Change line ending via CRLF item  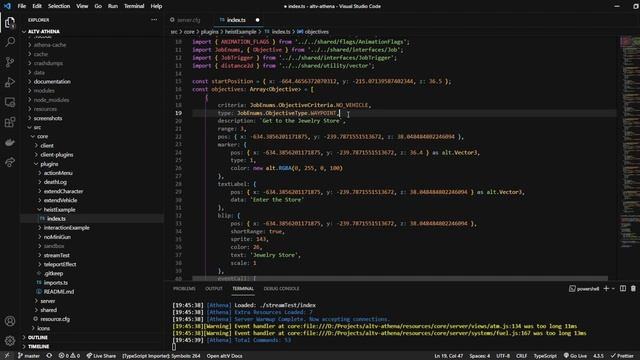point(521,356)
